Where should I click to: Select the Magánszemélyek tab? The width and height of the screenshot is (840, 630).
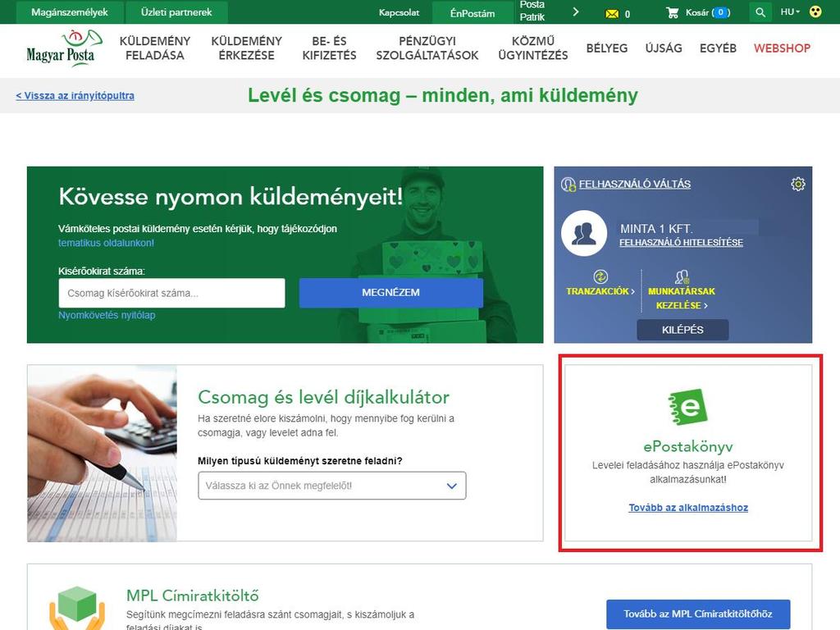pyautogui.click(x=70, y=12)
